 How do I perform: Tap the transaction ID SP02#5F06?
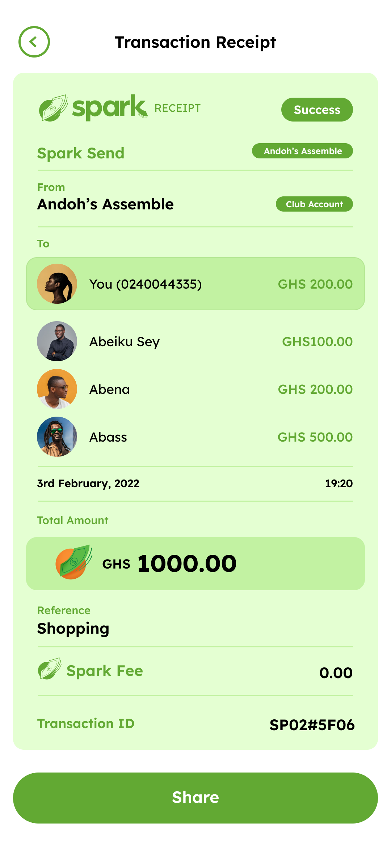[x=312, y=725]
